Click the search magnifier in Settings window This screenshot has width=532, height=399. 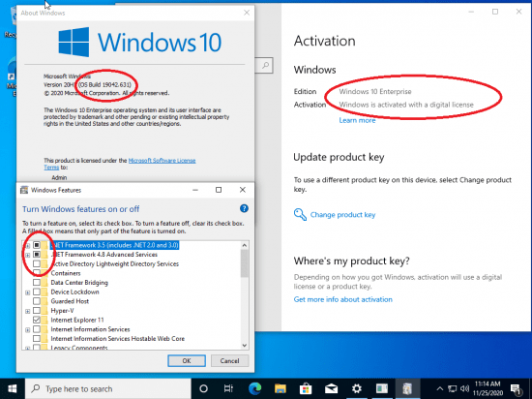[x=265, y=65]
